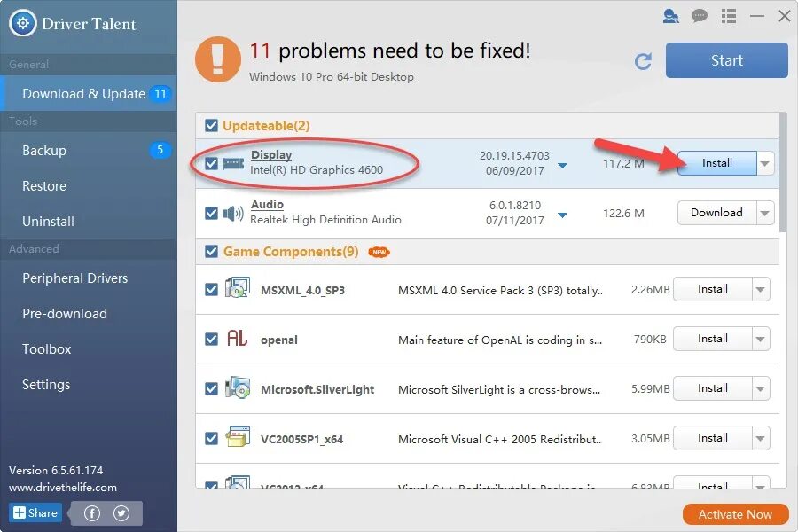Screen dimensions: 798x532
Task: Open the underlined Display driver link
Action: 271,155
